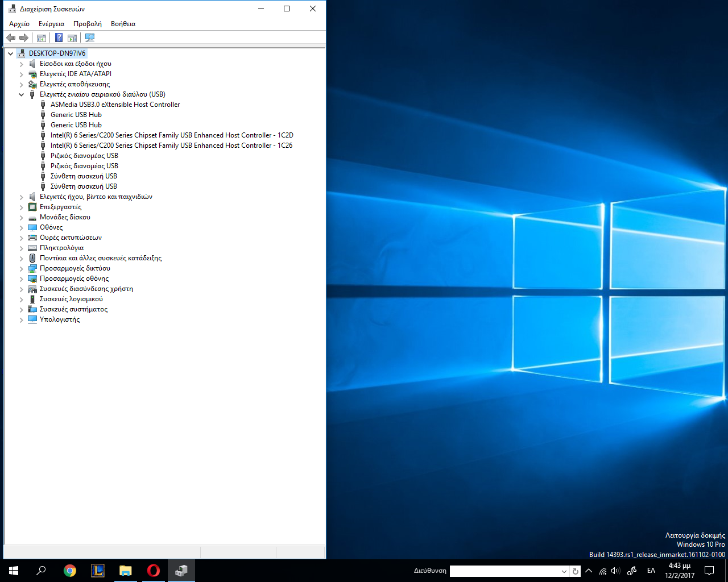Open the taskbar address bar dropdown arrow

[564, 571]
